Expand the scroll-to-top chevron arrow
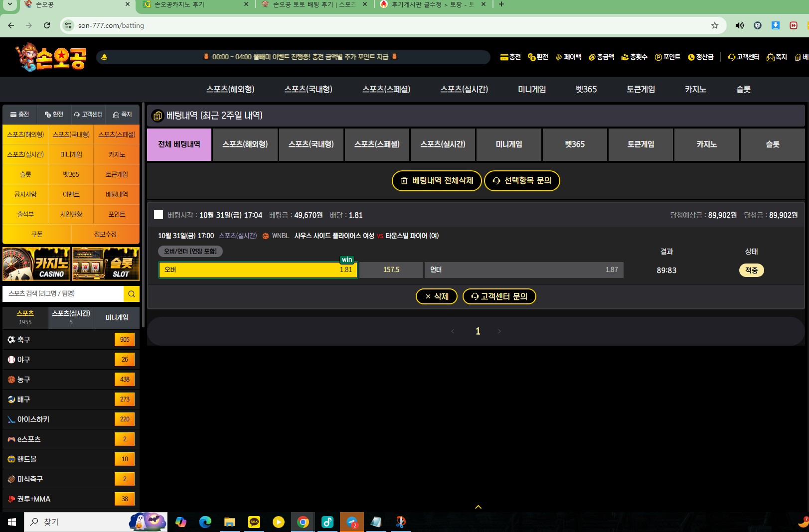 478,507
